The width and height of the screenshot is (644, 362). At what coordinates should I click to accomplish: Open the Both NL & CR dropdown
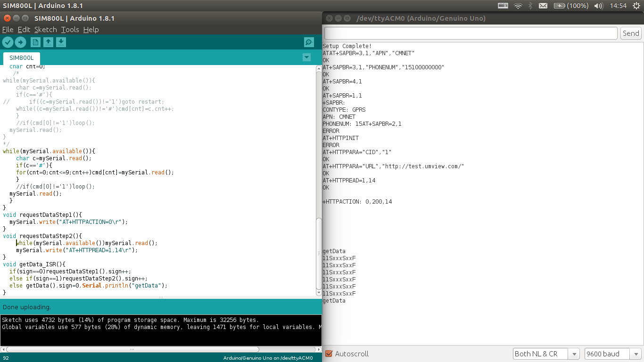[x=546, y=354]
